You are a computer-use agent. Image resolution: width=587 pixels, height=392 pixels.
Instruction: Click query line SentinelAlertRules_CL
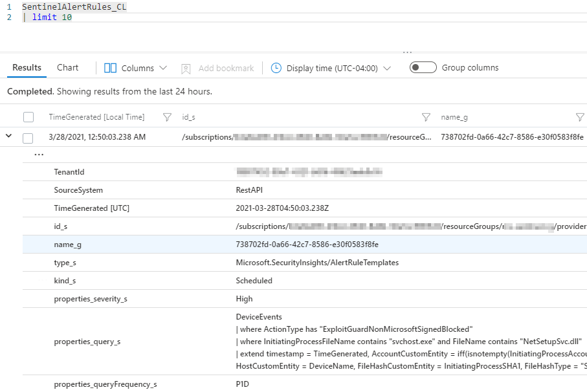(x=74, y=6)
